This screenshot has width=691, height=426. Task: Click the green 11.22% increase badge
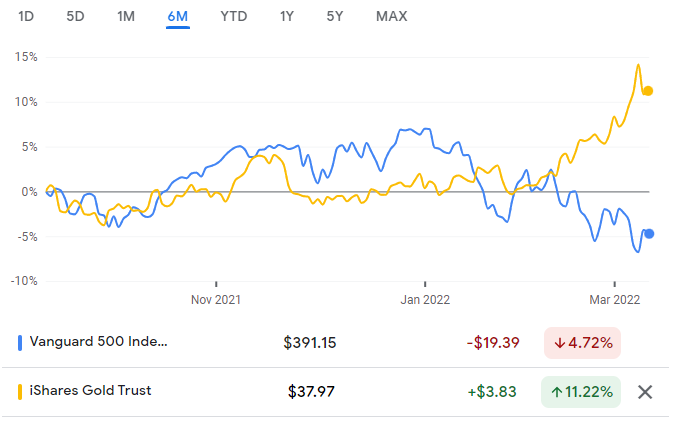click(x=582, y=391)
